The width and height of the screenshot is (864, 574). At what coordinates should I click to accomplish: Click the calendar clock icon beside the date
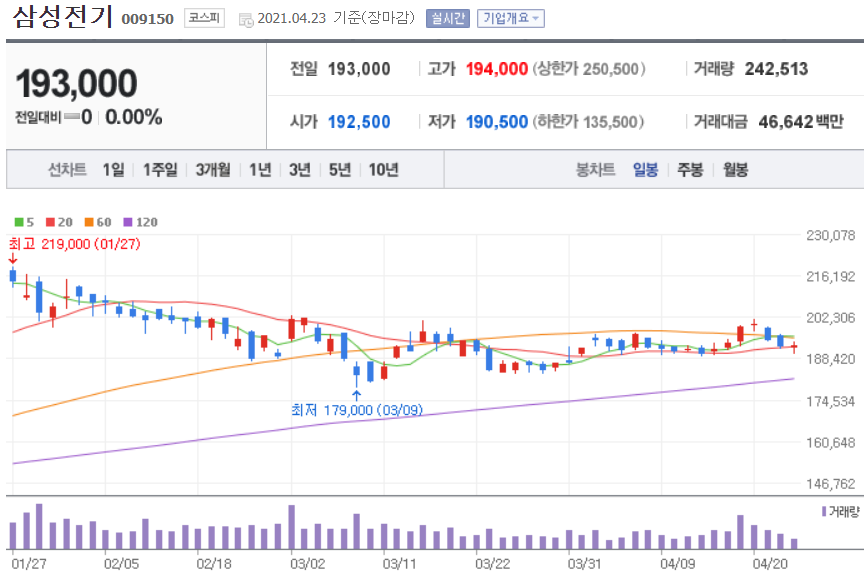click(x=246, y=20)
